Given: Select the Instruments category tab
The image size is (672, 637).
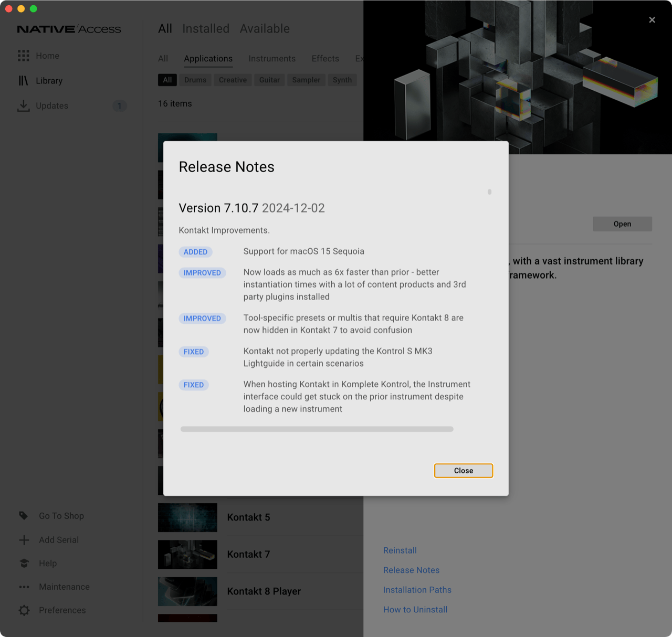Looking at the screenshot, I should tap(272, 59).
